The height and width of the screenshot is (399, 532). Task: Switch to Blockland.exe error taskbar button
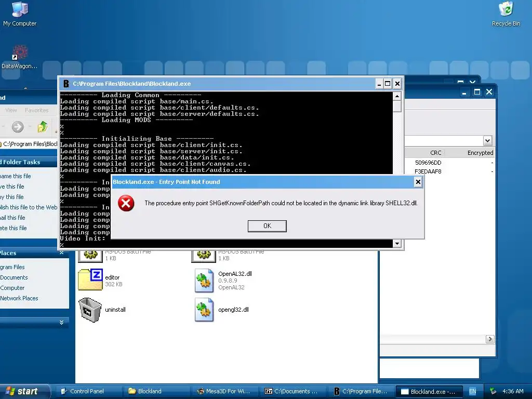pos(430,392)
